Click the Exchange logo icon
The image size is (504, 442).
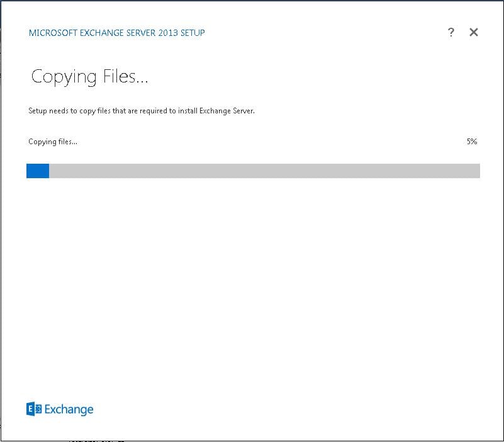click(x=34, y=409)
